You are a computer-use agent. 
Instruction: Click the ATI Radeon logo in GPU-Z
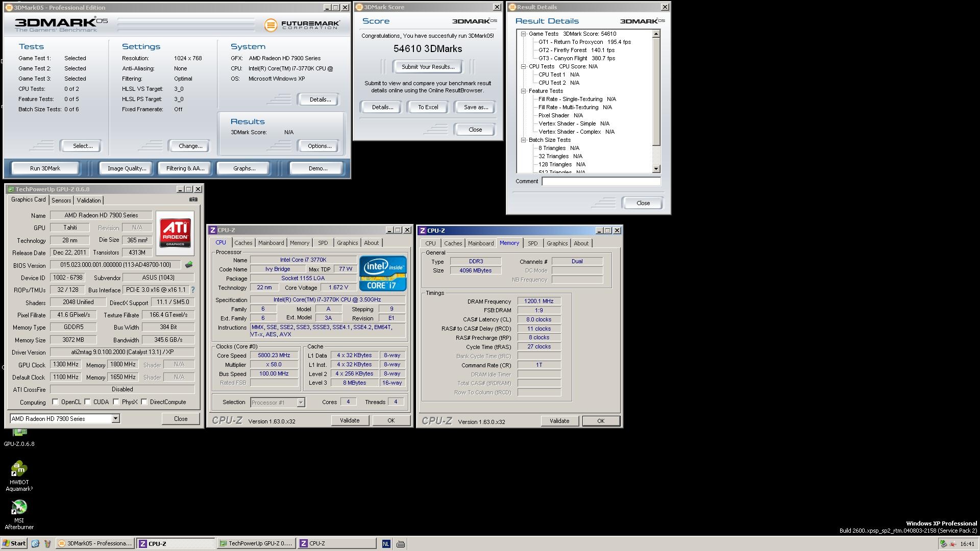tap(175, 233)
